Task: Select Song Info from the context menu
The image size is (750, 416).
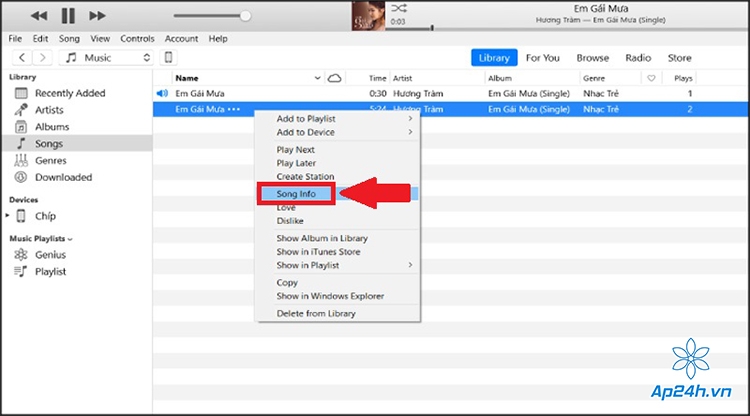Action: click(296, 194)
